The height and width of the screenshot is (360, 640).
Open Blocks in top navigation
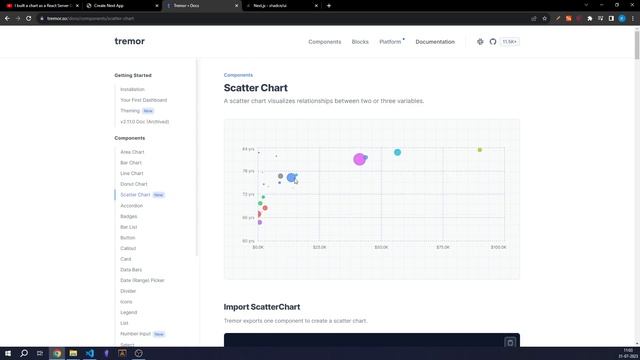point(360,42)
